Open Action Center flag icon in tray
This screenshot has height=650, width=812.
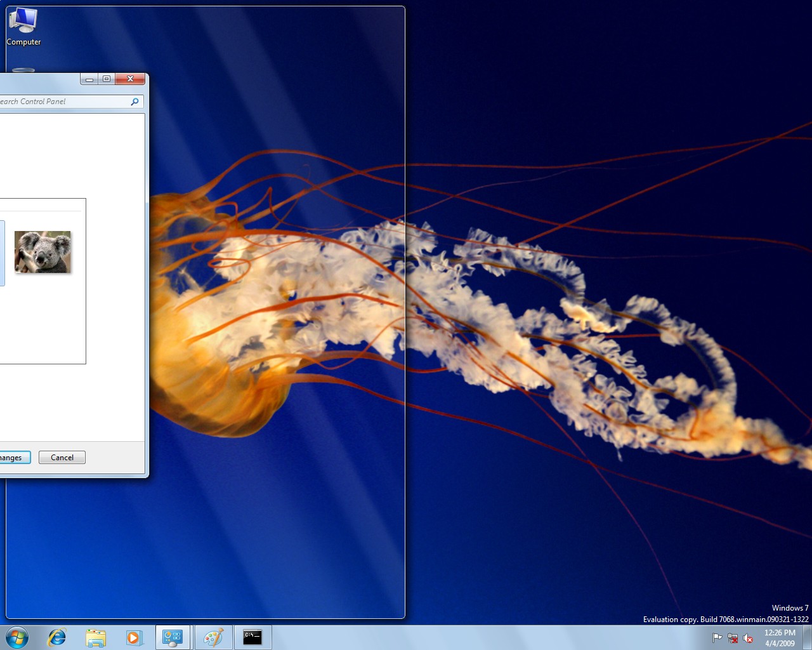(x=717, y=638)
